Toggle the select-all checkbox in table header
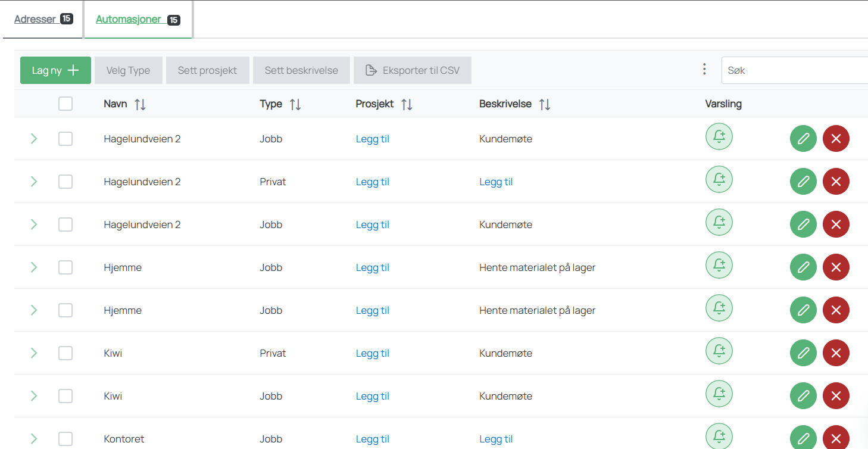The height and width of the screenshot is (449, 868). pos(65,104)
